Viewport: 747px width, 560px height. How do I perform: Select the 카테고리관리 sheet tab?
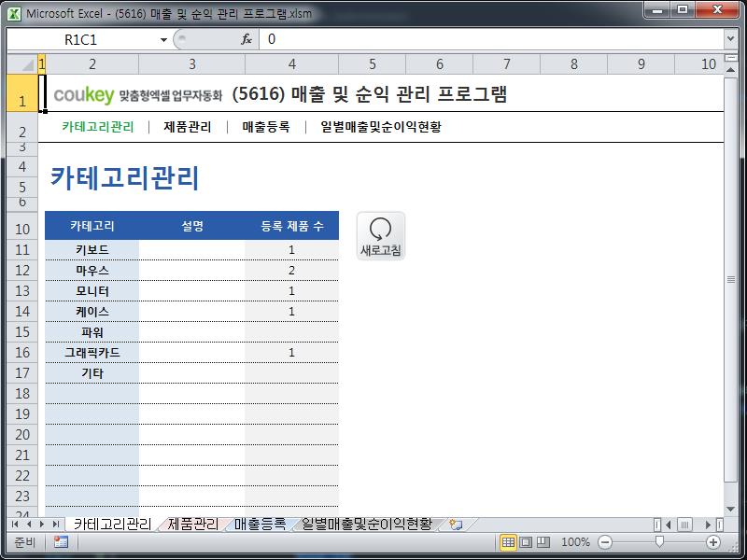112,525
